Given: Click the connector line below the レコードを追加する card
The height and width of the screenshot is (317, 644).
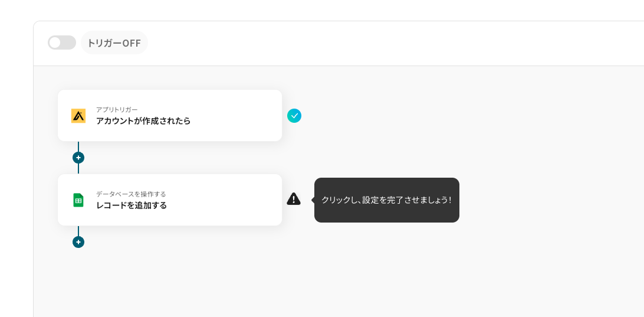Looking at the screenshot, I should coord(78,231).
